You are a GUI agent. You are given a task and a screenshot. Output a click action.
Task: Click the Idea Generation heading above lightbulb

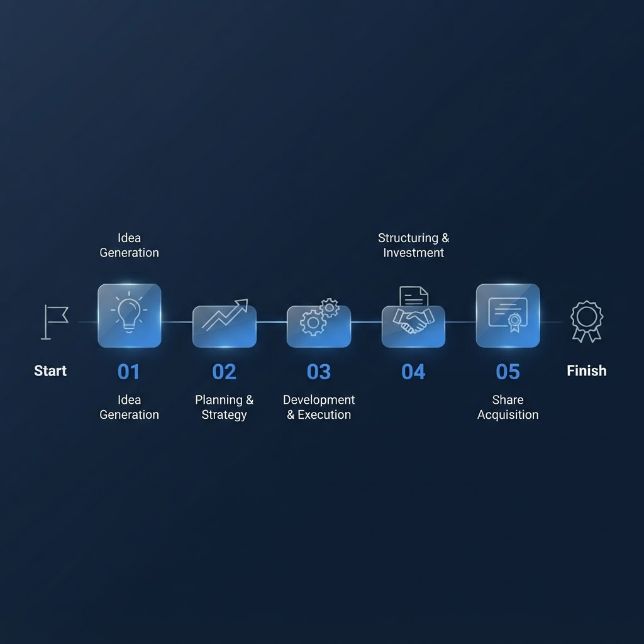click(x=130, y=245)
